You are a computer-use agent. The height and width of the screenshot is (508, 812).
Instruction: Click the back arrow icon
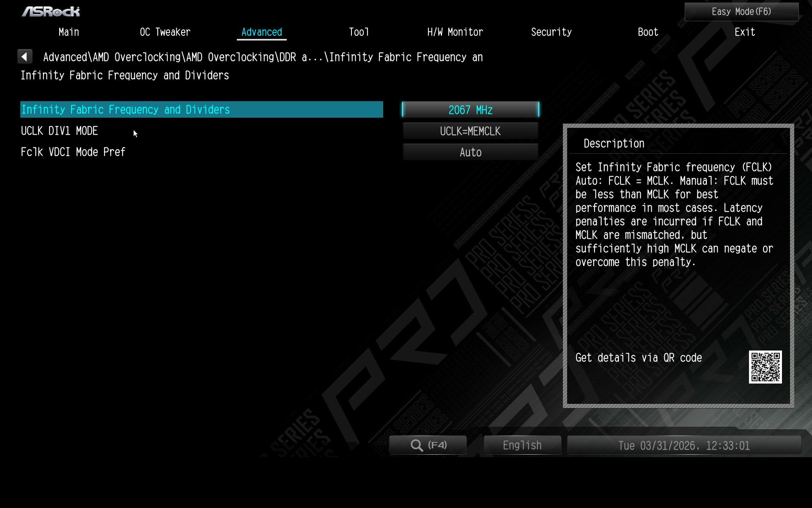(25, 57)
